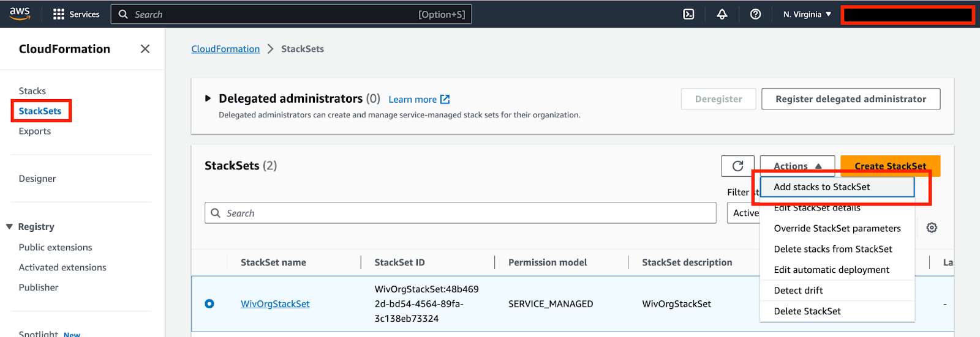Refresh the StackSets list
This screenshot has width=980, height=337.
(738, 166)
